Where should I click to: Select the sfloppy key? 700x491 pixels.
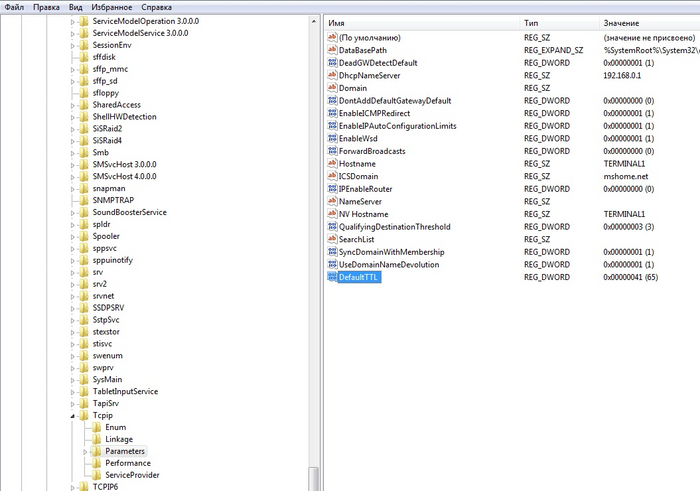[106, 93]
